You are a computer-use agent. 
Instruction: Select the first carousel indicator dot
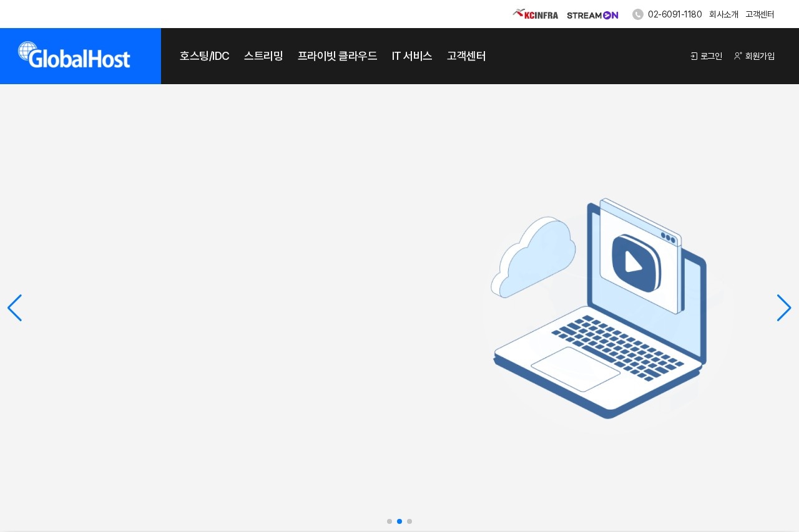tap(390, 521)
